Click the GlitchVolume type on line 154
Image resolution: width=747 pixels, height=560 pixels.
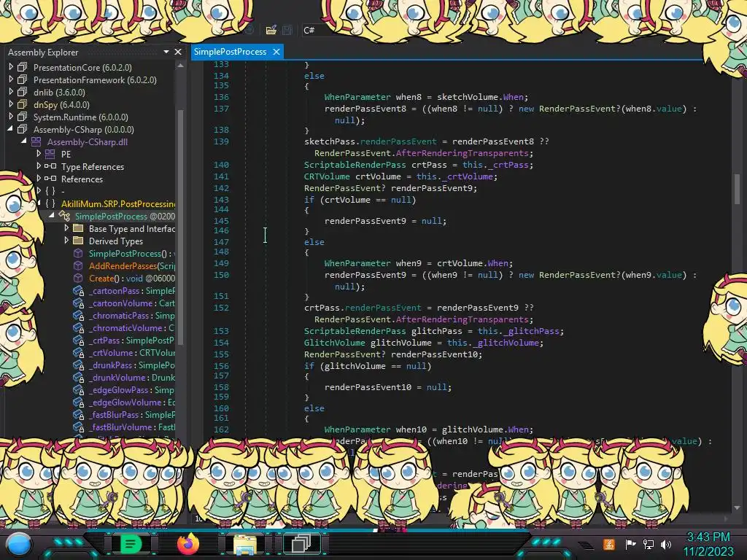334,343
